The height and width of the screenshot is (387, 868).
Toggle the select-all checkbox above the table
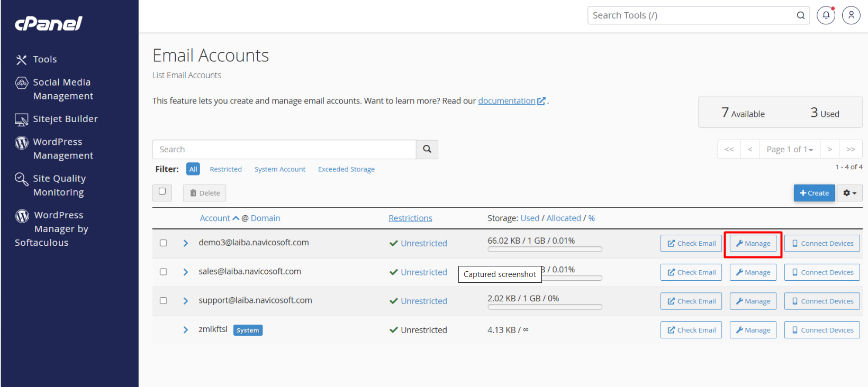(162, 192)
